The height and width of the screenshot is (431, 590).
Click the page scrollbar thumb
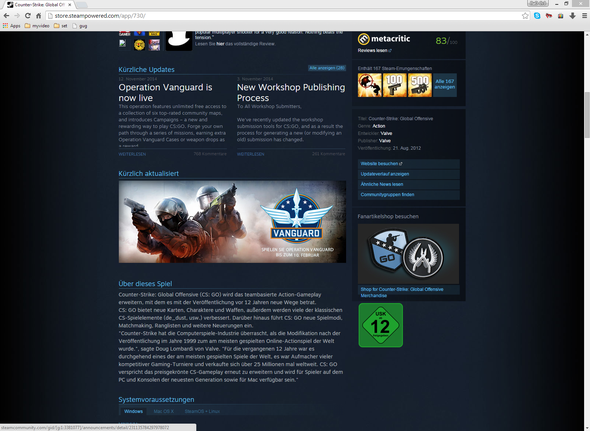pyautogui.click(x=587, y=115)
